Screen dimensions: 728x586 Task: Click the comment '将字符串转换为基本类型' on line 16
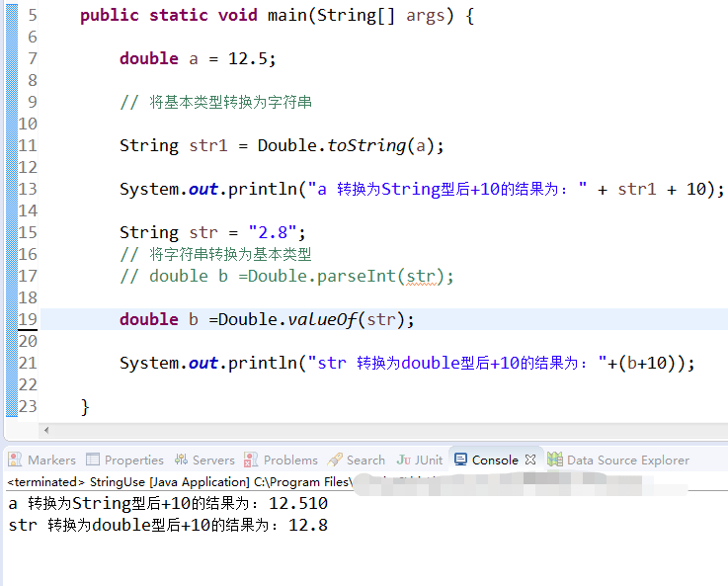pyautogui.click(x=230, y=254)
